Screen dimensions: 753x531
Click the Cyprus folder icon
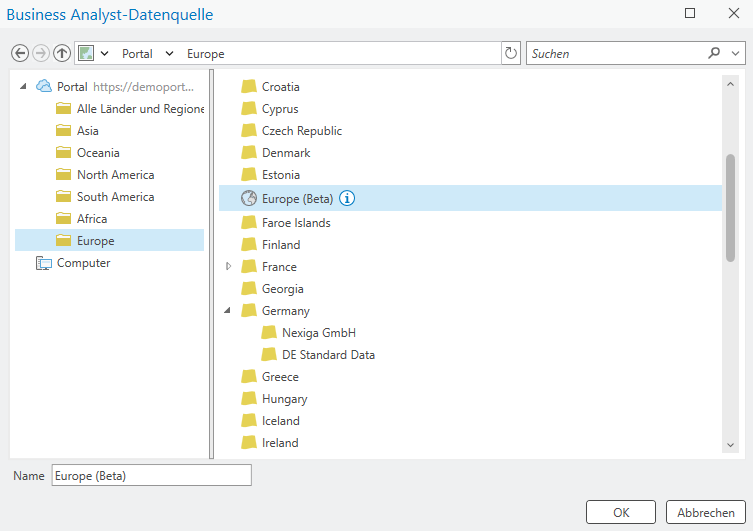[249, 109]
